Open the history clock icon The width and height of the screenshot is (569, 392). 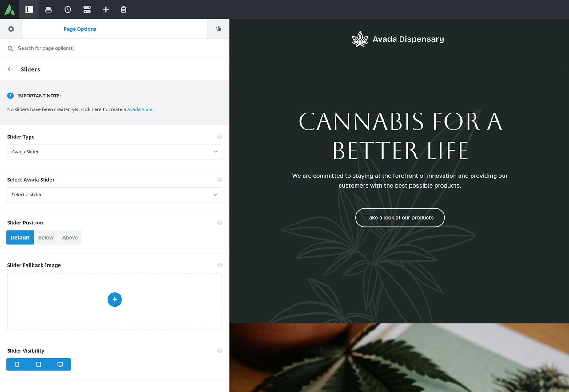[68, 10]
